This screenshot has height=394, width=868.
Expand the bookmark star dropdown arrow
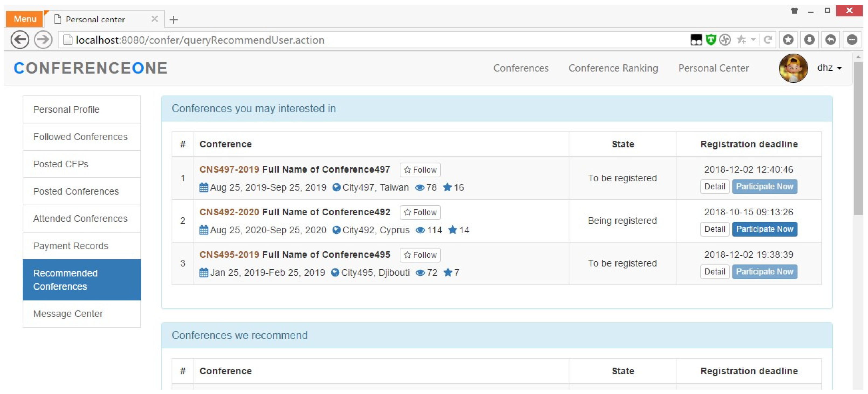click(753, 40)
